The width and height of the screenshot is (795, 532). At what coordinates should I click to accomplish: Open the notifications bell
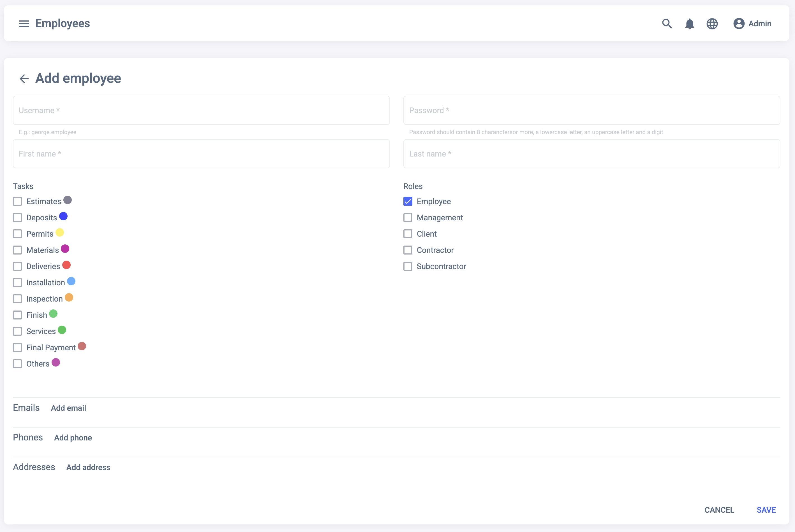(x=689, y=24)
